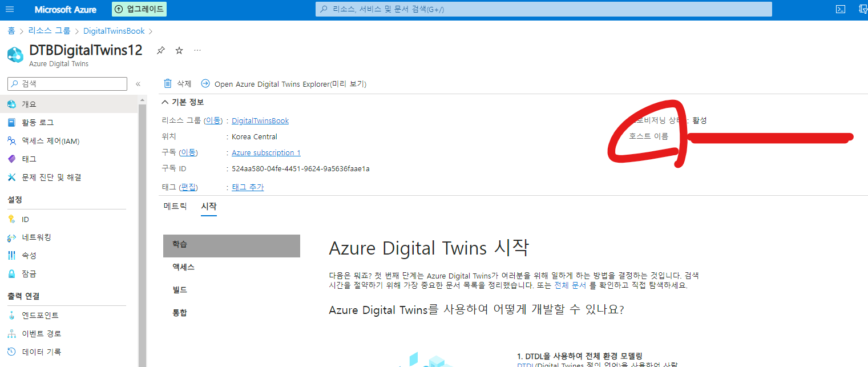Screen dimensions: 868x367
Task: Follow the DigitalTwinsBook resource group link
Action: (260, 120)
